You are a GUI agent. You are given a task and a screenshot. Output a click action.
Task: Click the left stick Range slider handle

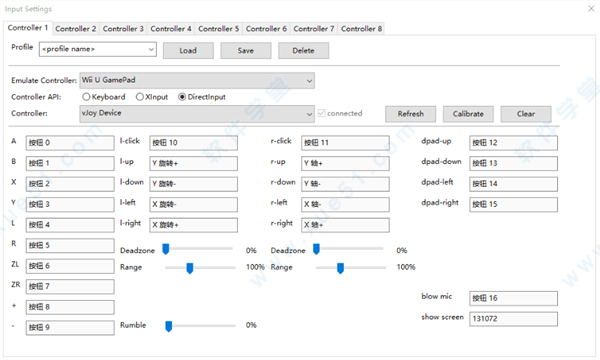(x=190, y=268)
